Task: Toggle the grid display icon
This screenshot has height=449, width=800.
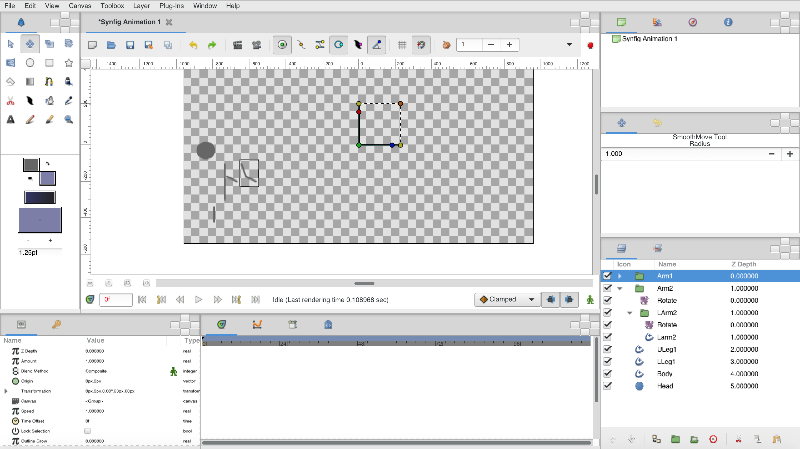Action: (x=401, y=45)
